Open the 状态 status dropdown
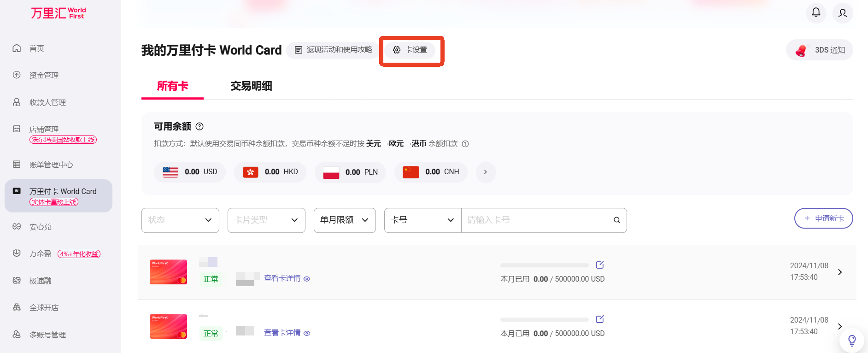Screen dimensions: 868x353 coord(180,220)
